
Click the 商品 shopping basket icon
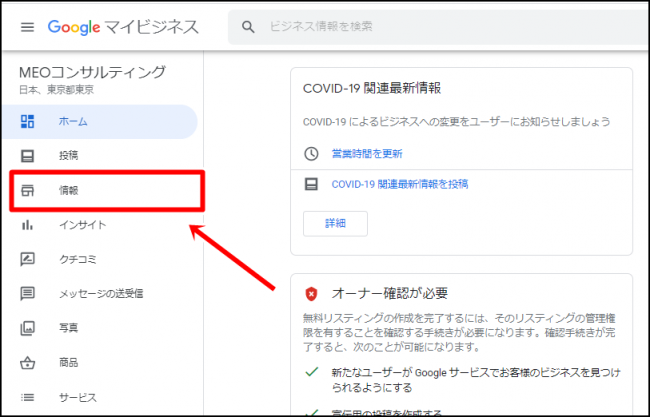tap(27, 363)
